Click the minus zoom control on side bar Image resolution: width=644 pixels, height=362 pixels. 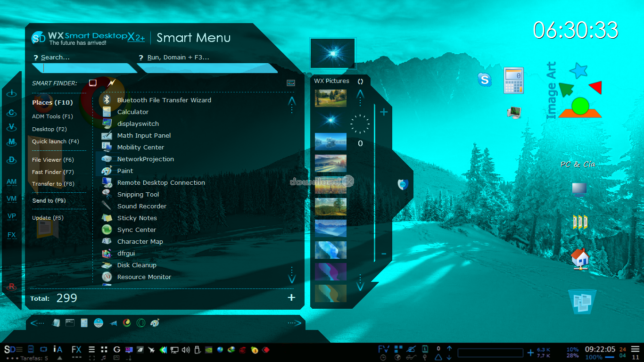384,254
